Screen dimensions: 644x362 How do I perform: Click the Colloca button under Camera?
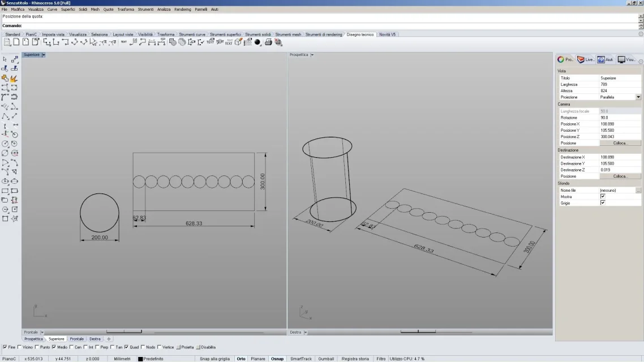(620, 143)
